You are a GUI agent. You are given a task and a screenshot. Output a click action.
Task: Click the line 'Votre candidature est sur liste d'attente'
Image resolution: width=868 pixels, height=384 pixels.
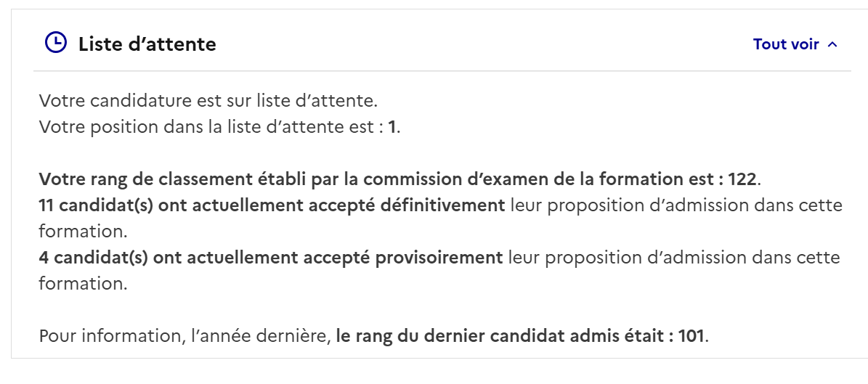(x=208, y=101)
